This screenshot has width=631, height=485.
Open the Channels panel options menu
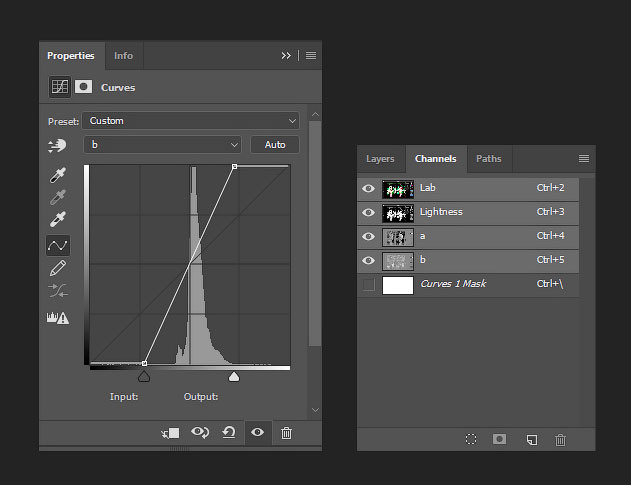[x=584, y=159]
